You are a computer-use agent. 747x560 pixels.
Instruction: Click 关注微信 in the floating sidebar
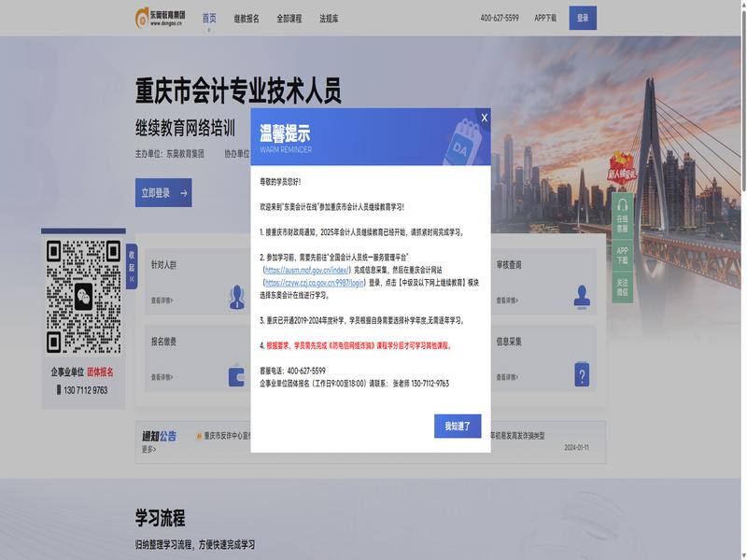tap(622, 287)
